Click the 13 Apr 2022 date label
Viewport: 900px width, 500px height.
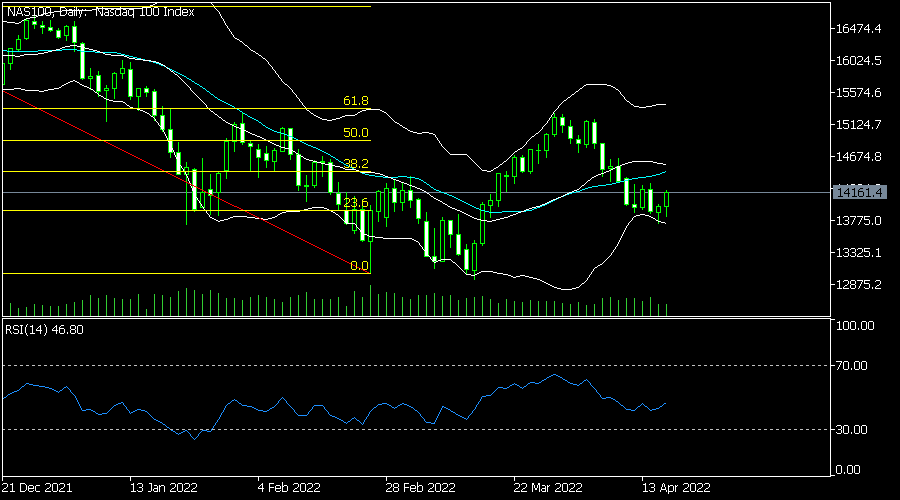(x=676, y=488)
